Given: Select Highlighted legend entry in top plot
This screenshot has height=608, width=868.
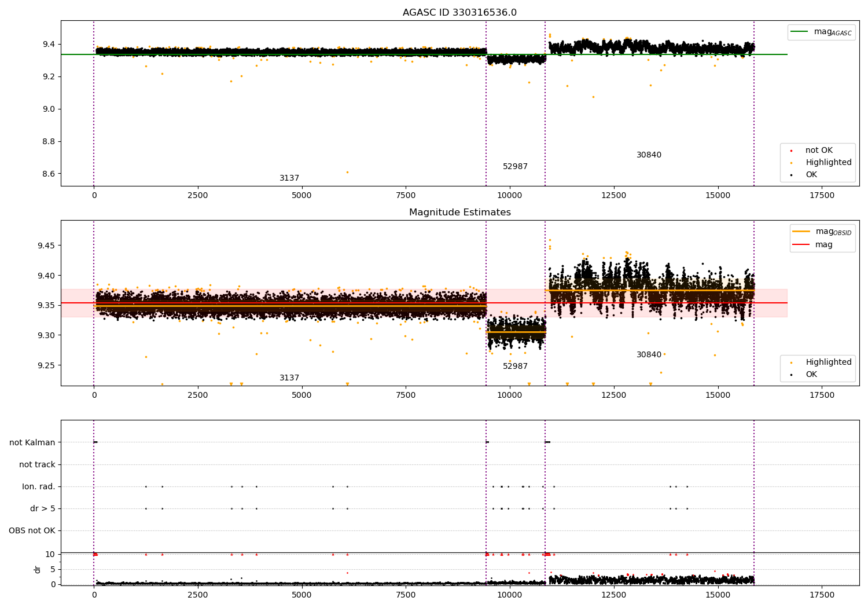Looking at the screenshot, I should [829, 163].
